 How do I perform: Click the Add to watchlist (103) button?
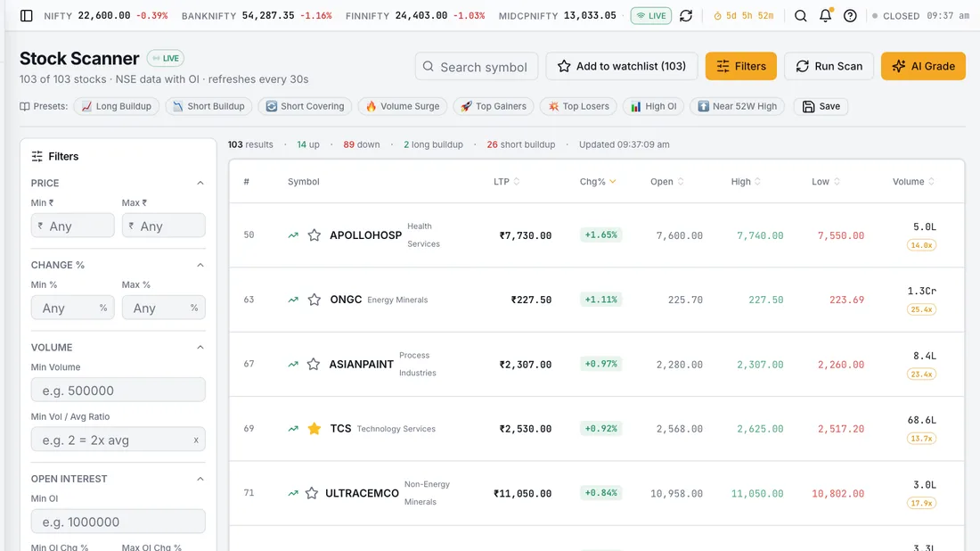click(622, 66)
